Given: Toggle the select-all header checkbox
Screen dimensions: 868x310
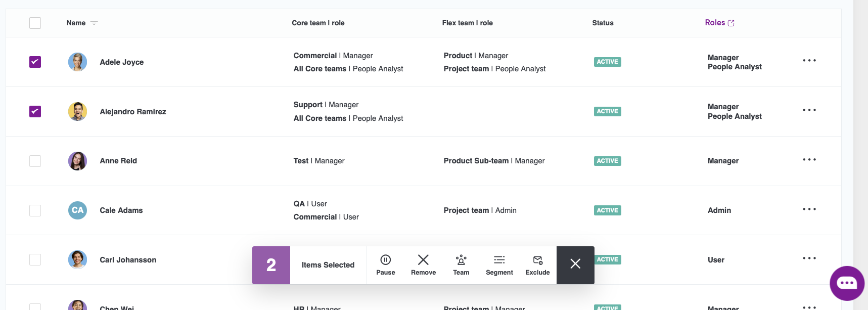Looking at the screenshot, I should [35, 23].
